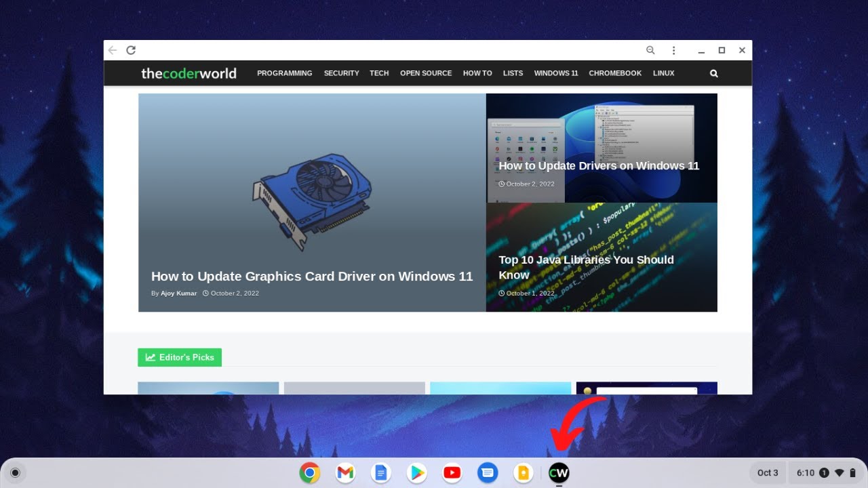
Task: Open Graphics Card Driver article headline
Action: 312,277
